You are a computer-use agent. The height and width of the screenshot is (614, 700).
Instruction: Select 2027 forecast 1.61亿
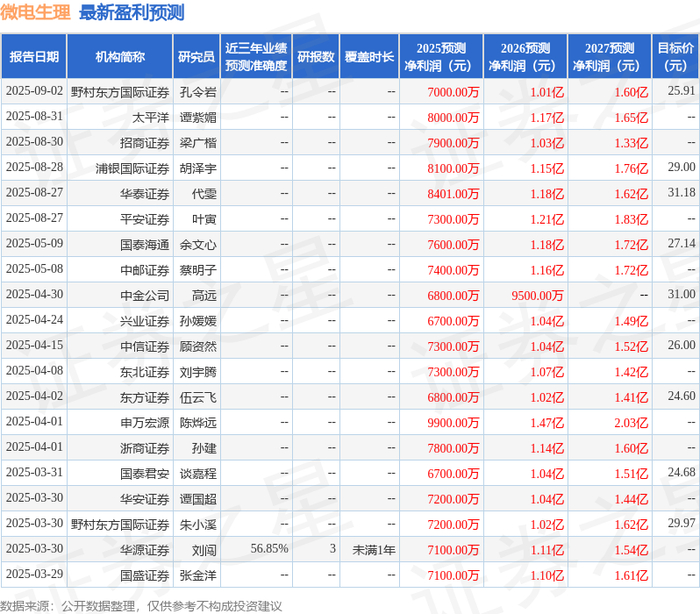631,576
